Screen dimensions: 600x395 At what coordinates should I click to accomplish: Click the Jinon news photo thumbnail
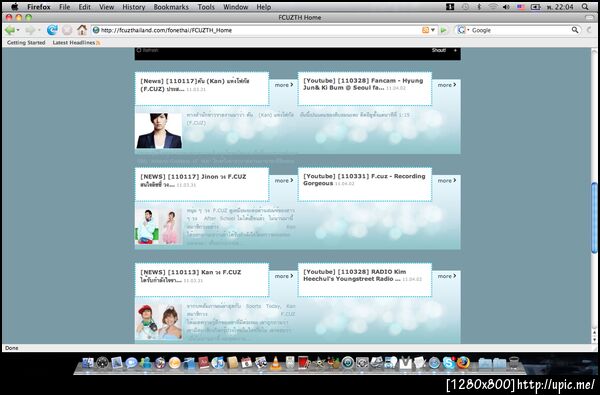click(159, 226)
